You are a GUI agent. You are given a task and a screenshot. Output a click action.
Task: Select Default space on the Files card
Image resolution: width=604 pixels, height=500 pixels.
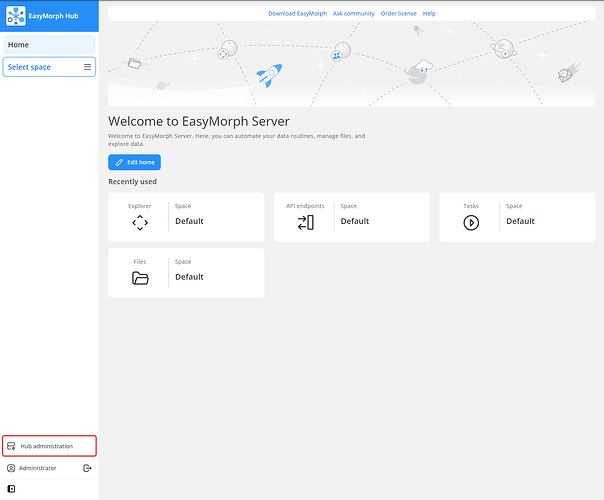[x=189, y=277]
